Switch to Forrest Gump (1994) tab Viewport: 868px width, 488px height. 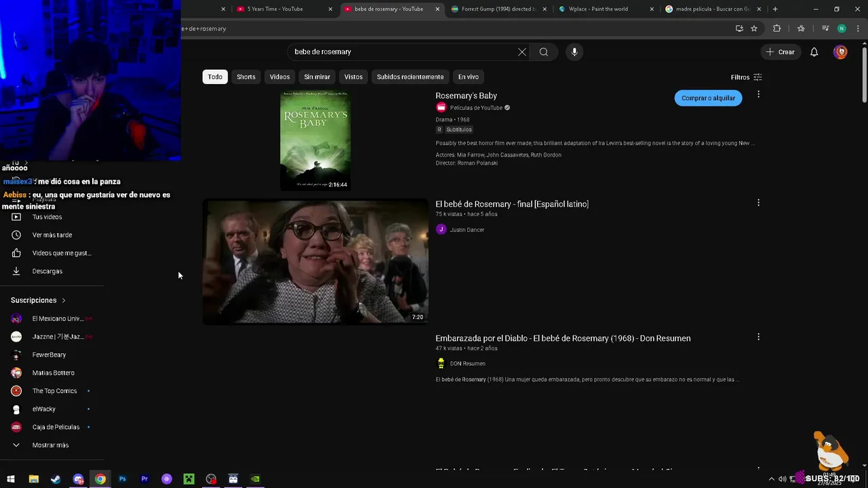pyautogui.click(x=498, y=9)
